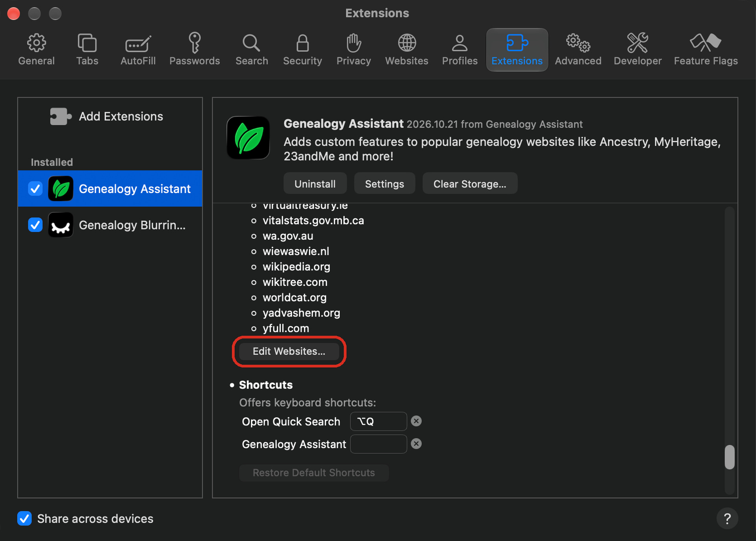Image resolution: width=756 pixels, height=541 pixels.
Task: Open the General settings gear icon
Action: tap(36, 43)
